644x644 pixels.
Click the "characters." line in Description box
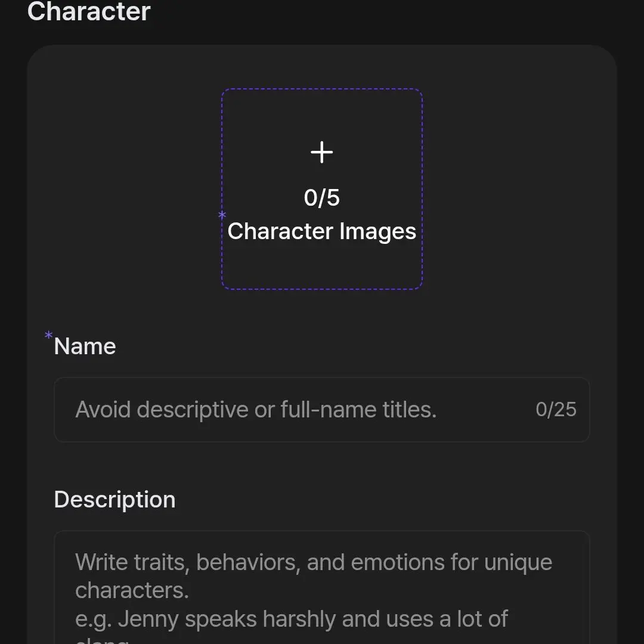click(x=132, y=590)
